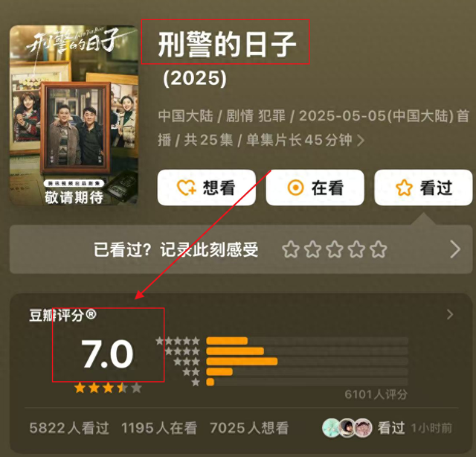This screenshot has width=476, height=457.
Task: Tap the 7.0 score number
Action: coord(107,354)
